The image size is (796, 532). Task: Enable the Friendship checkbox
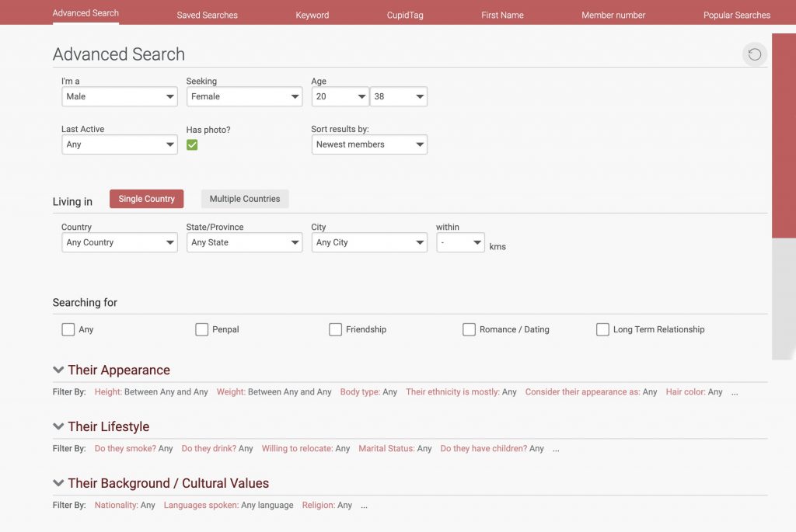(x=335, y=329)
